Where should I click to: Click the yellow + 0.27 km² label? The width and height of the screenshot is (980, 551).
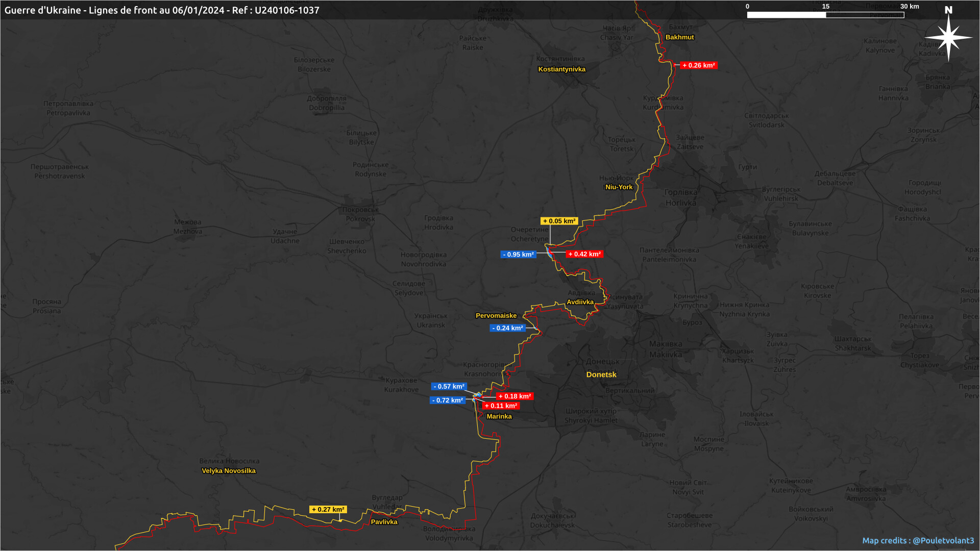pyautogui.click(x=328, y=510)
